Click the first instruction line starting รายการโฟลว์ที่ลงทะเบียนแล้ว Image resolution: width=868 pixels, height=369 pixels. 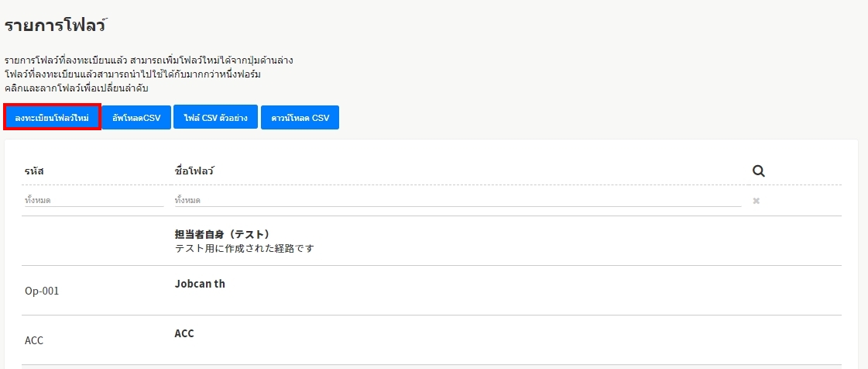coord(149,60)
